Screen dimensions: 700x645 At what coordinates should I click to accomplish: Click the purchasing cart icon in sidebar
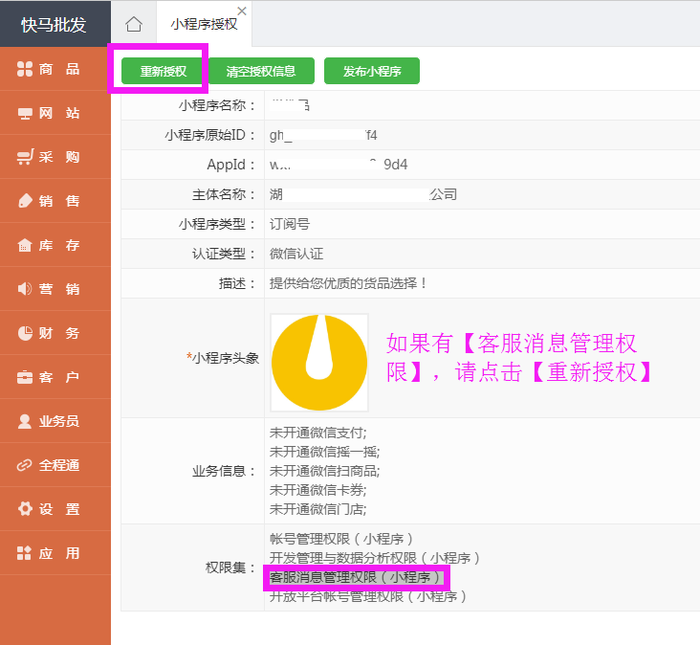(x=25, y=157)
